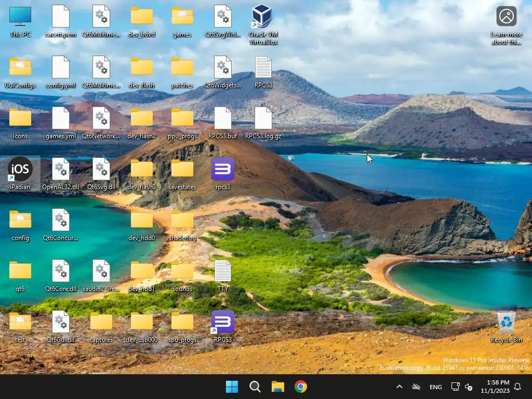Open File Explorer from the taskbar
Viewport: 532px width, 399px height.
277,387
